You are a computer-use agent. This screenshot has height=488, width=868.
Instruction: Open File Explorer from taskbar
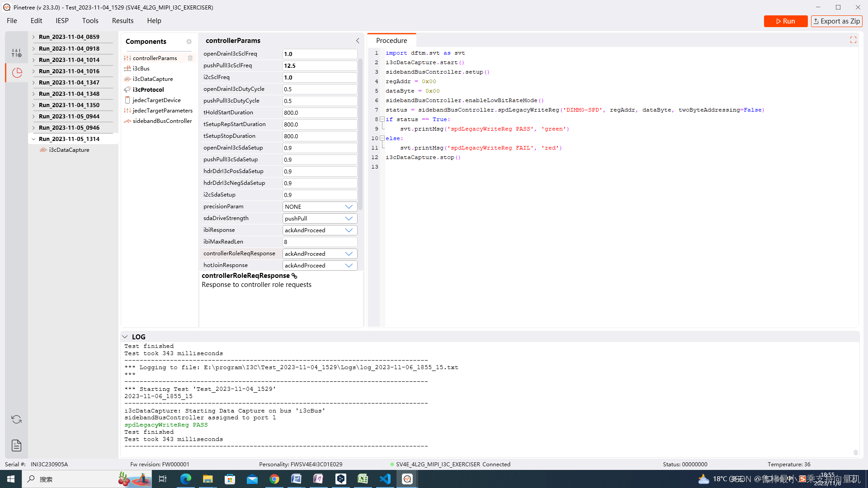pyautogui.click(x=208, y=479)
